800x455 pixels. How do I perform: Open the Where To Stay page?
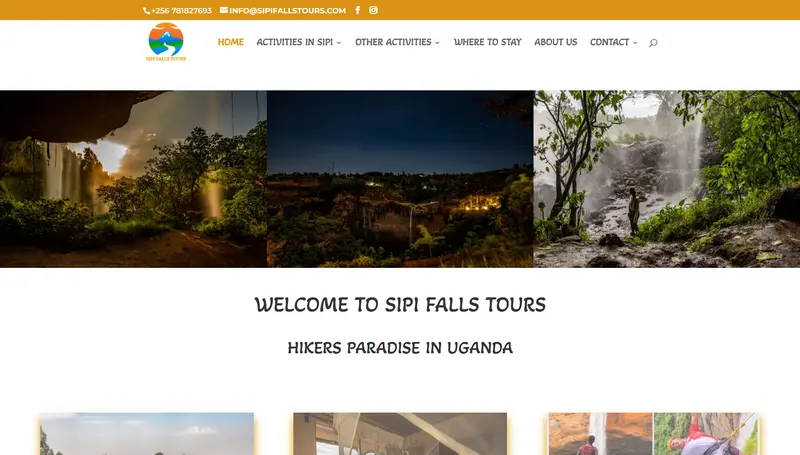488,42
